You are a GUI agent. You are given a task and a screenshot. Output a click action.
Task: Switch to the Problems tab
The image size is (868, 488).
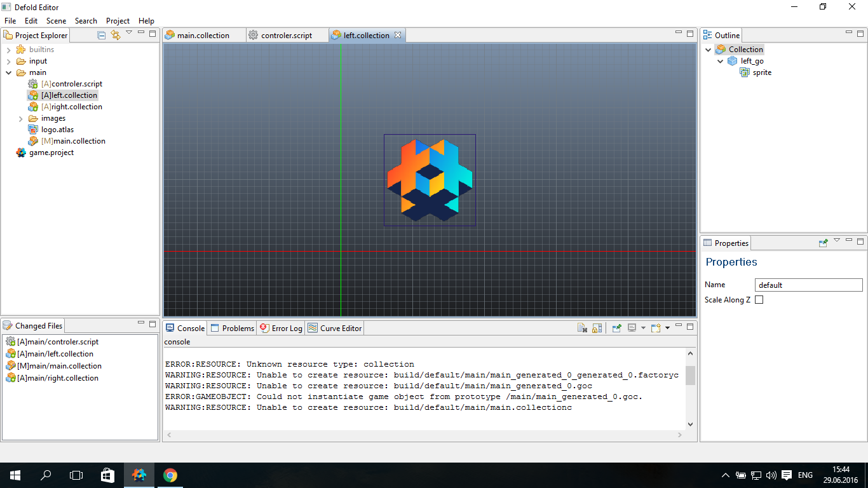pos(232,328)
